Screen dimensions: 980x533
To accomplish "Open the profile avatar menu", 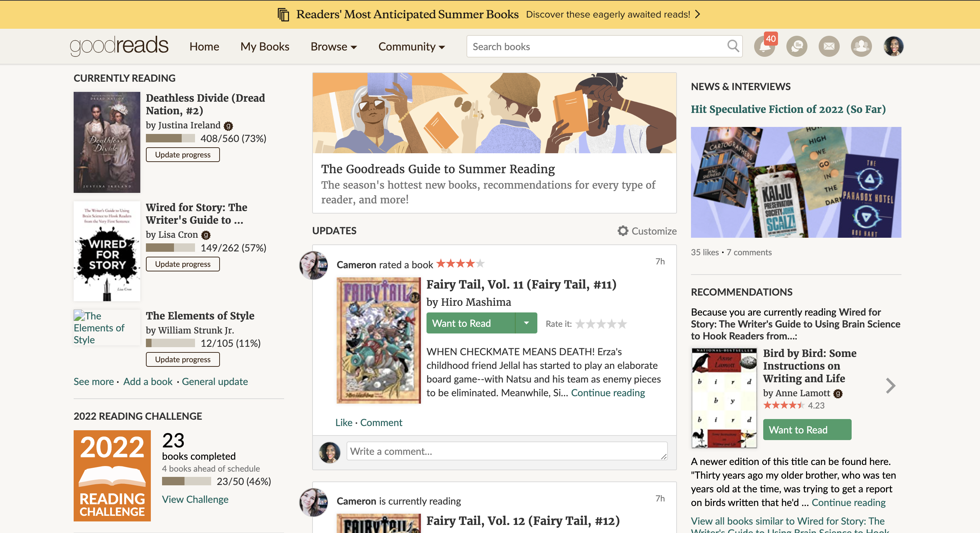I will 893,47.
